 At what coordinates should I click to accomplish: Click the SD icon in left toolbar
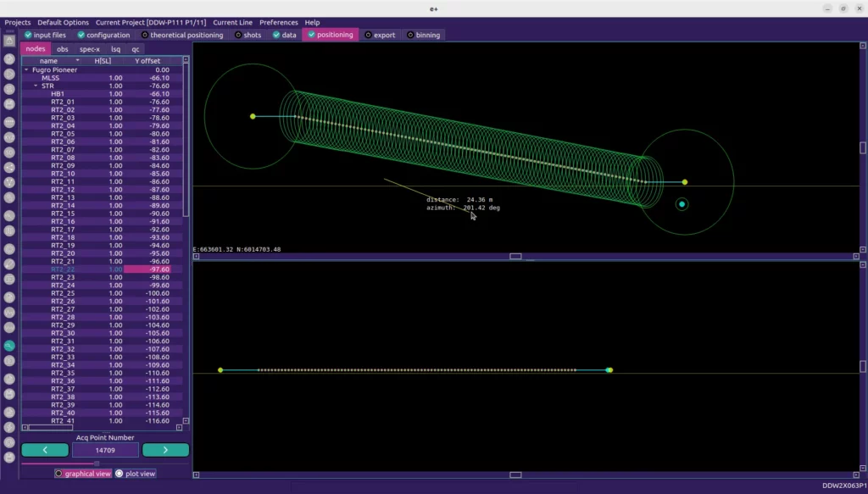9,153
